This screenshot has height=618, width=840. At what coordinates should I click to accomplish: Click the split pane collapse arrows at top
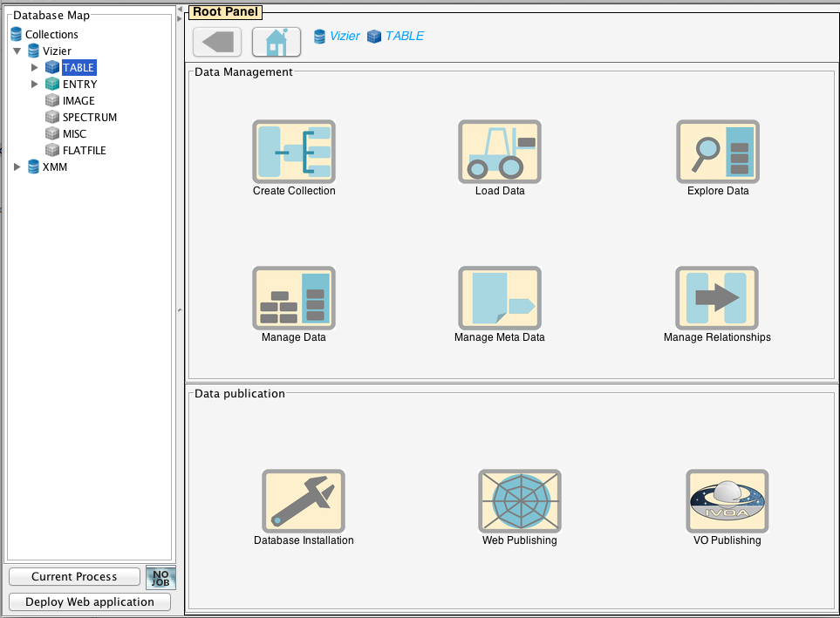point(180,13)
